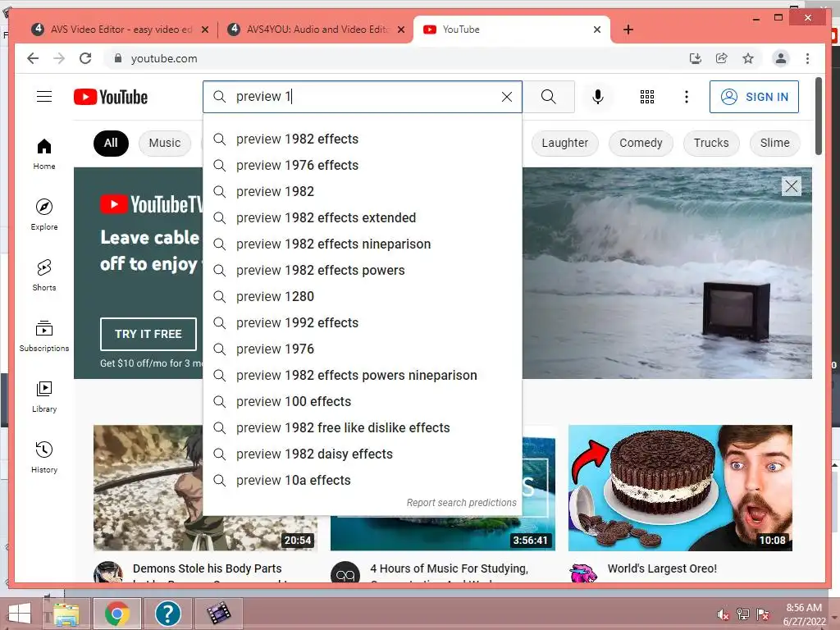Choose suggestion 'preview 1982 effects powers nineparison'
Viewport: 840px width, 630px height.
pyautogui.click(x=363, y=376)
